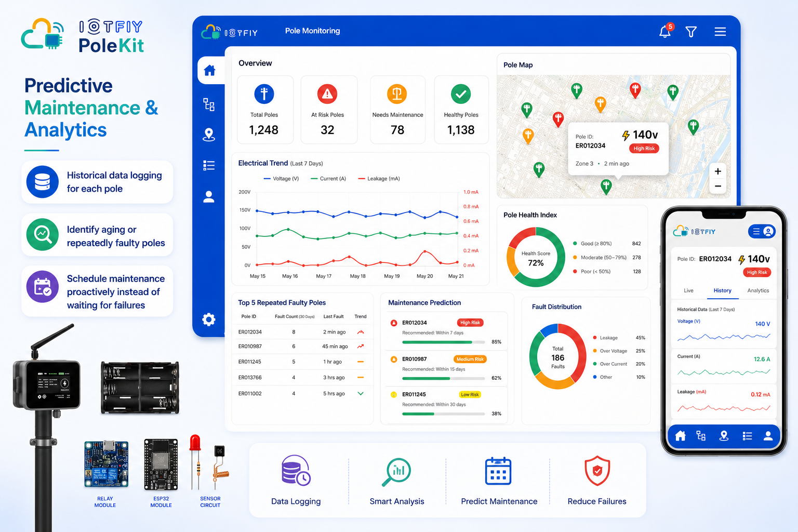Click Voltage (V) legend in Electrical Trend

[281, 179]
